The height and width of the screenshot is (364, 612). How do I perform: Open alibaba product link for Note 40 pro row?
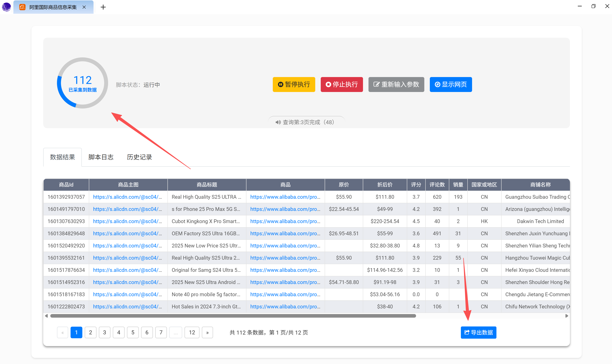[285, 294]
